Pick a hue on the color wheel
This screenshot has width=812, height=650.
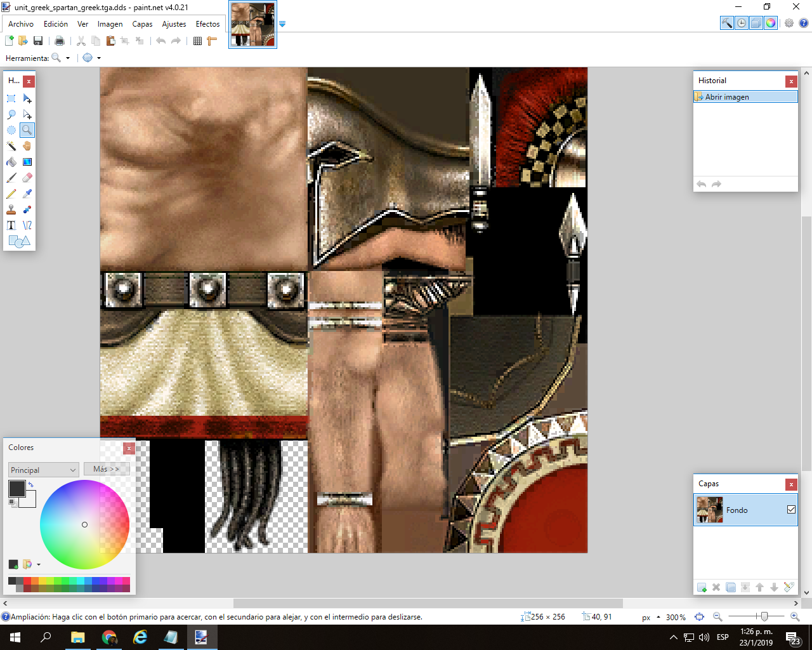click(84, 524)
